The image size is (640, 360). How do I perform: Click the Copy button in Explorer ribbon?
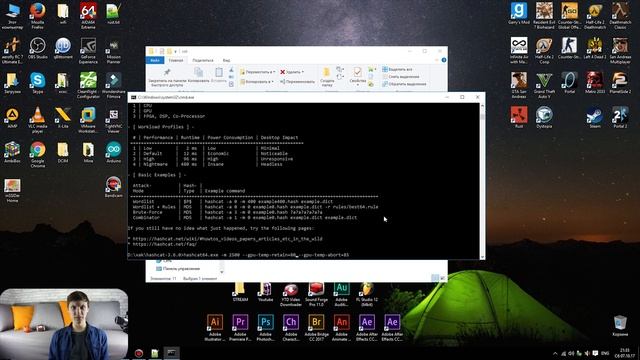[198, 76]
